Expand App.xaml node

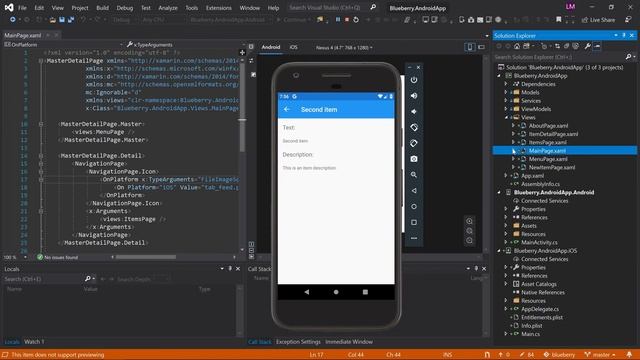tap(506, 176)
